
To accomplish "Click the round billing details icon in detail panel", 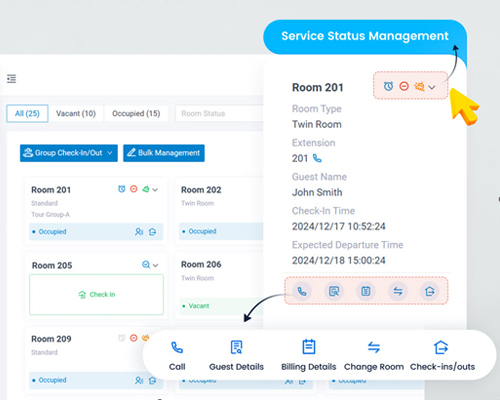I will click(x=366, y=291).
